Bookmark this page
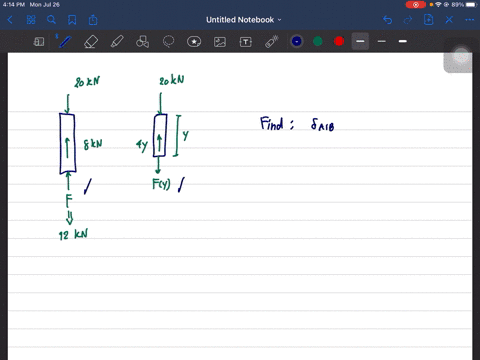This screenshot has height=360, width=480. point(72,20)
